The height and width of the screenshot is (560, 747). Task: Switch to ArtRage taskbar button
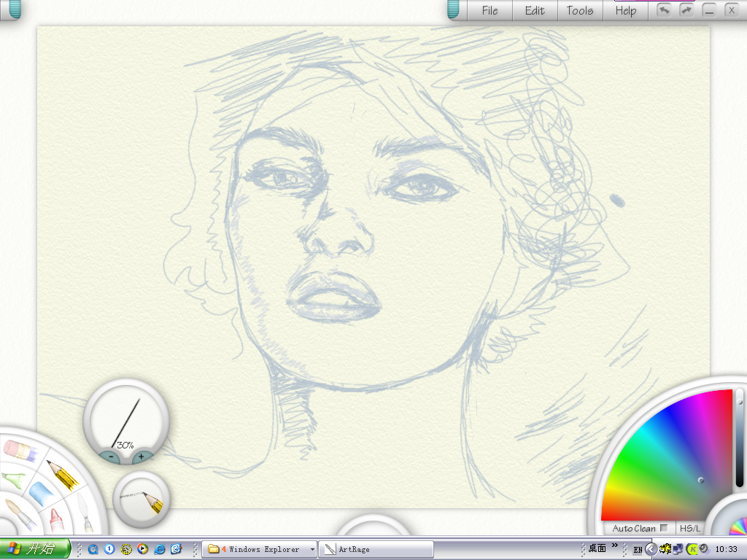[x=376, y=550]
